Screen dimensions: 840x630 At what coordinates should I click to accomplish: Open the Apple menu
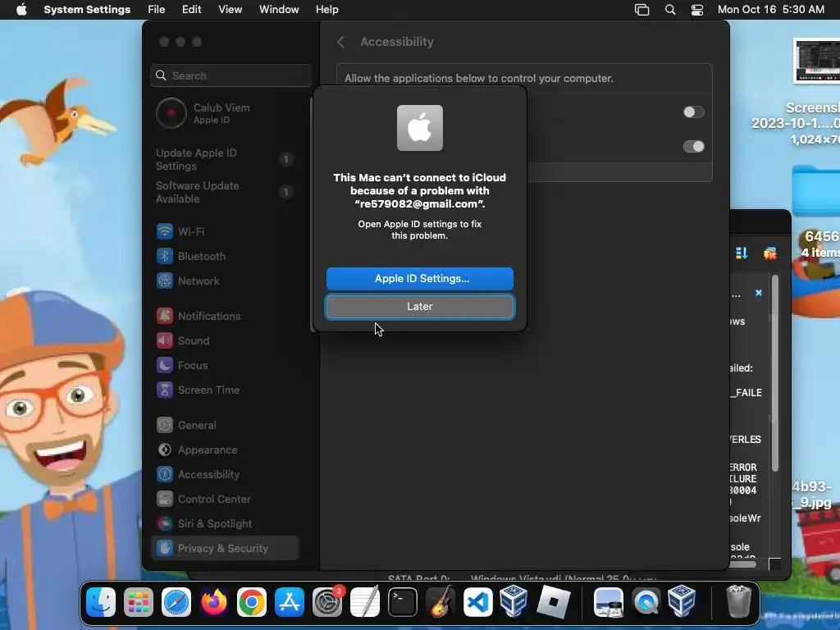pyautogui.click(x=21, y=9)
